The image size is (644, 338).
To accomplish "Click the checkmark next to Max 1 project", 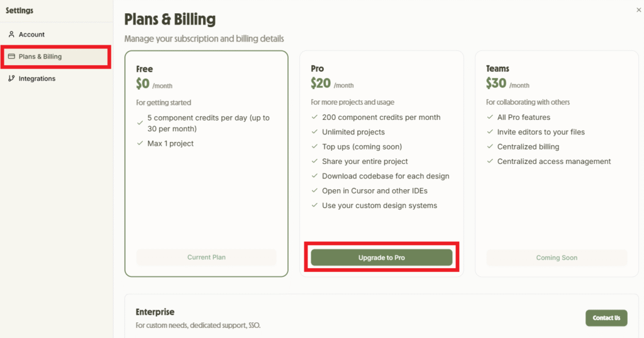I will point(140,143).
